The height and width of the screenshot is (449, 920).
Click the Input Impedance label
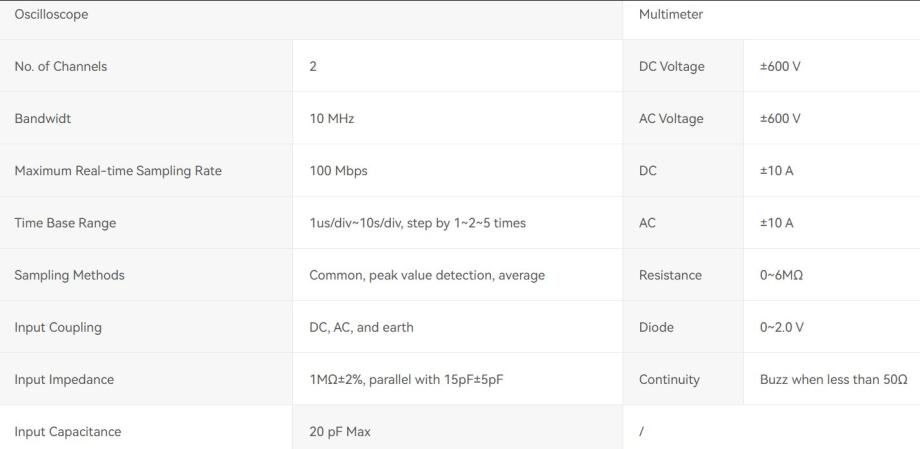click(63, 380)
